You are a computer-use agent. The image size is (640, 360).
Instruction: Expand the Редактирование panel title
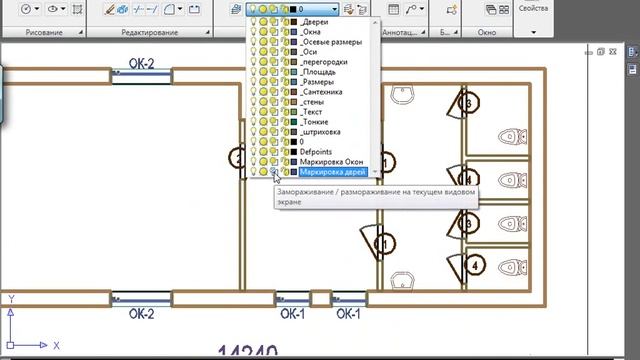point(149,32)
